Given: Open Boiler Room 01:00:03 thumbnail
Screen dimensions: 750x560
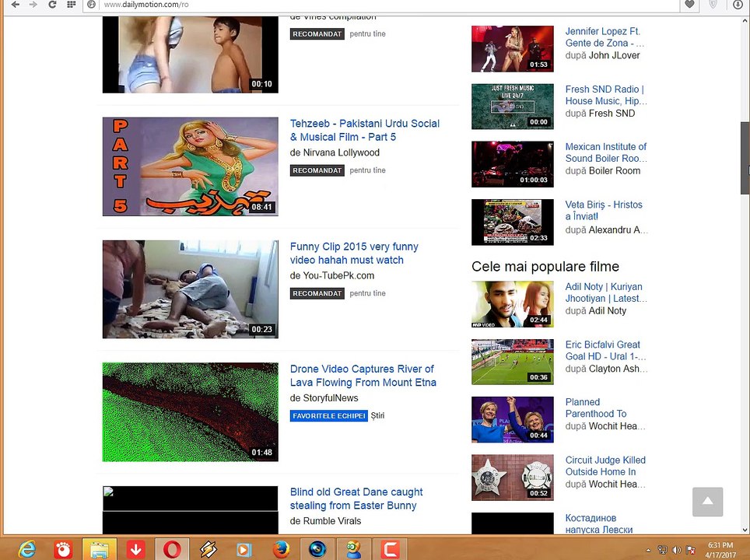Looking at the screenshot, I should pyautogui.click(x=512, y=164).
